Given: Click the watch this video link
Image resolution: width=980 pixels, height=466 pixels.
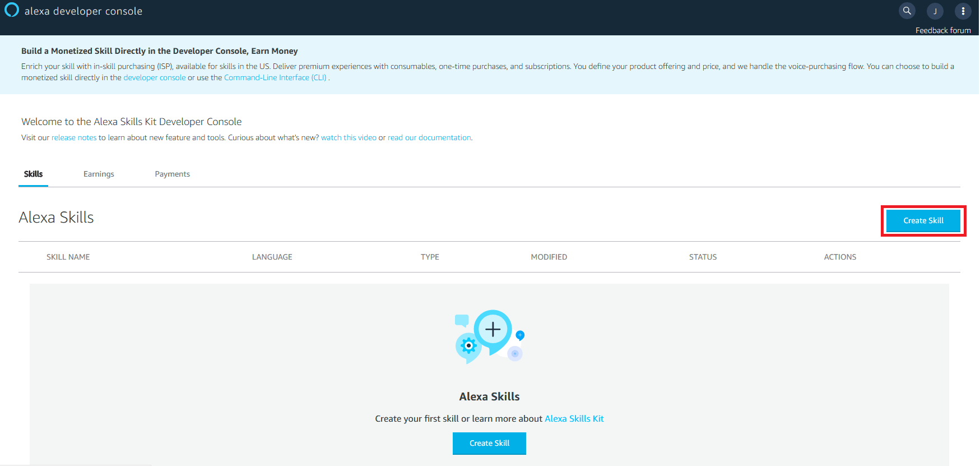Looking at the screenshot, I should tap(349, 137).
